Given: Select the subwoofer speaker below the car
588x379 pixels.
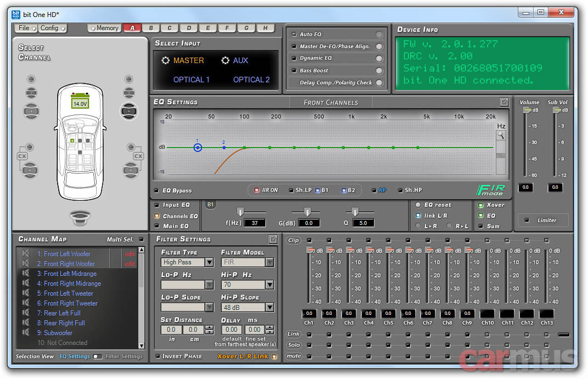Looking at the screenshot, I should (80, 217).
